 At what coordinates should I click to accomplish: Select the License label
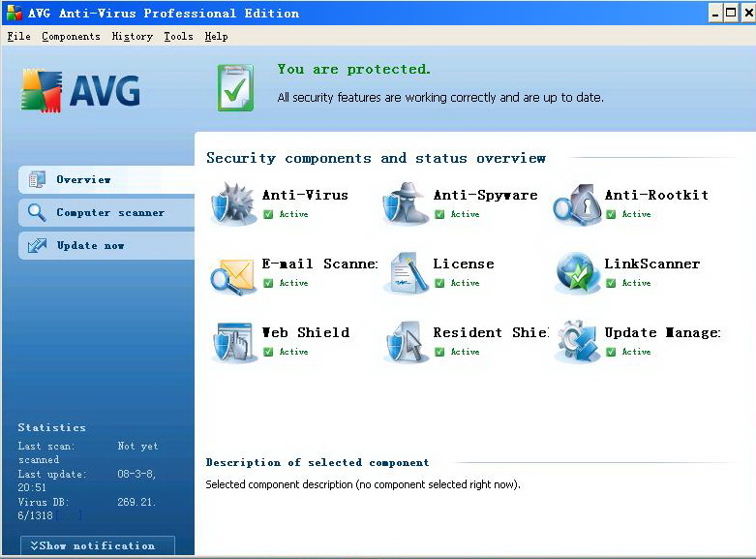464,264
